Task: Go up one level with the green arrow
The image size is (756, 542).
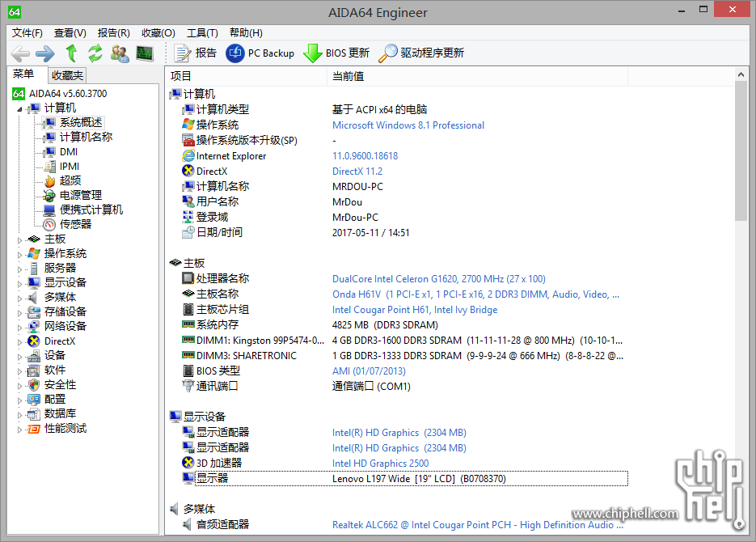Action: (x=71, y=53)
